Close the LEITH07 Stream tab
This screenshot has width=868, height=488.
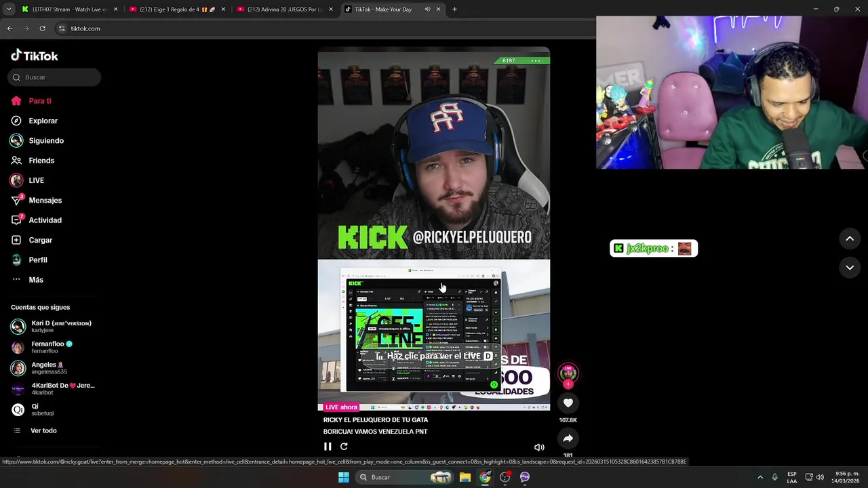click(x=116, y=9)
